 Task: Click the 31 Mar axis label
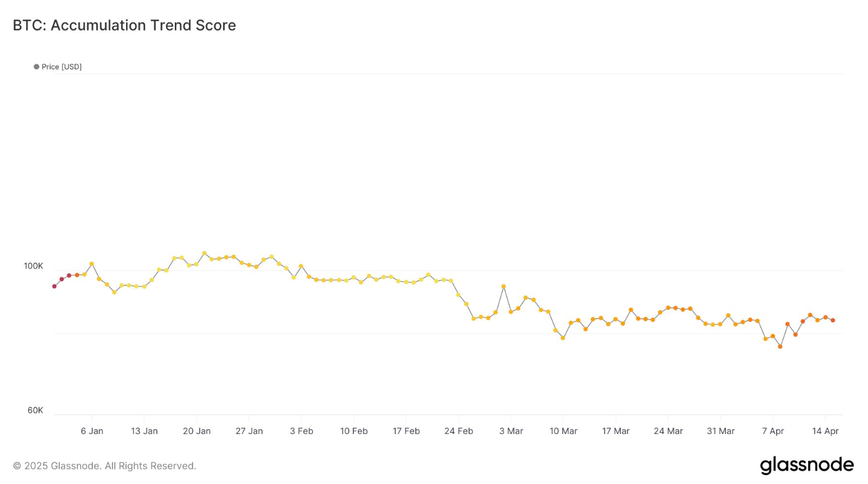point(721,431)
